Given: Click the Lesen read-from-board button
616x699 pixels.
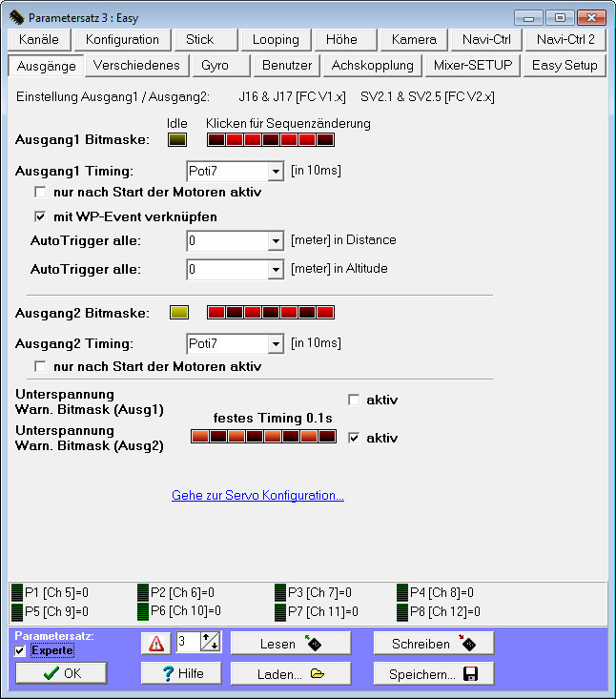Looking at the screenshot, I should coord(291,644).
